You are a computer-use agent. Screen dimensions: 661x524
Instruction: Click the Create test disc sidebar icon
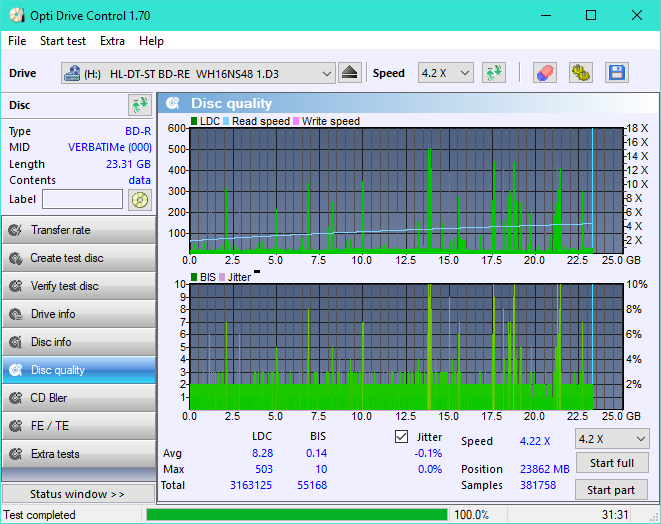coord(16,258)
